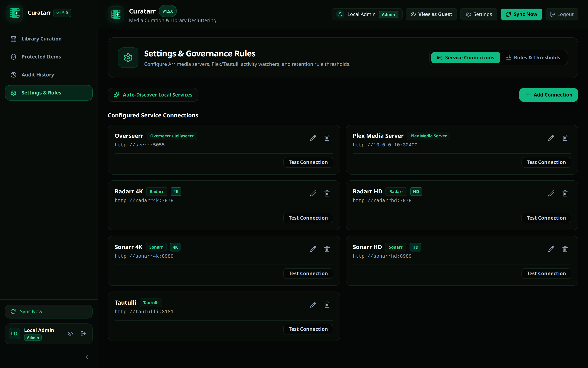Click the URL http://sonarr4k:8989
Image resolution: width=588 pixels, height=368 pixels.
pos(144,256)
